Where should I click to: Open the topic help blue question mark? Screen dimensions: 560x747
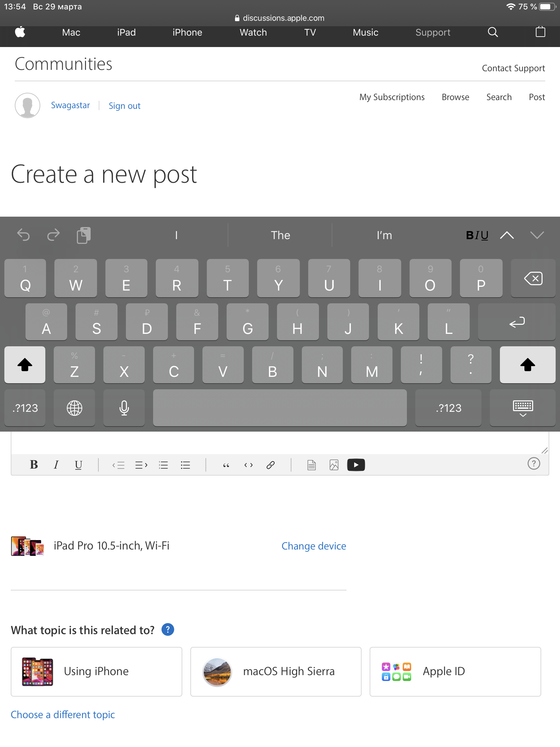pos(168,630)
